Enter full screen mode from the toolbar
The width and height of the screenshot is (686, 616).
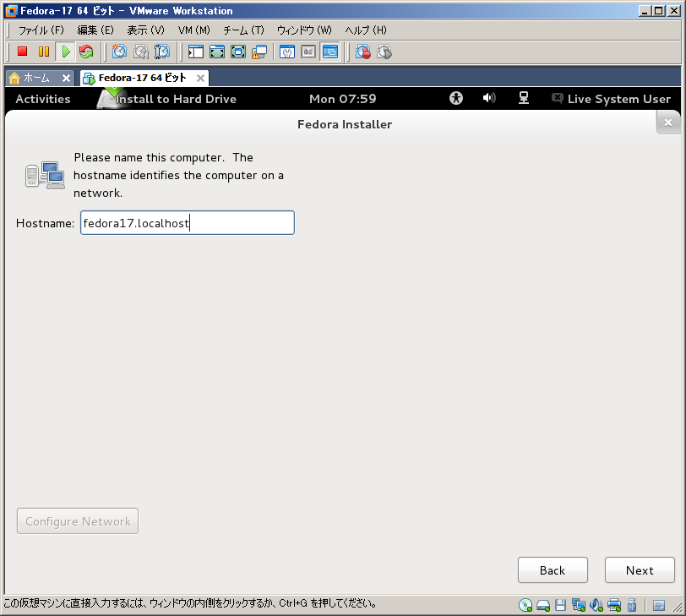point(238,52)
